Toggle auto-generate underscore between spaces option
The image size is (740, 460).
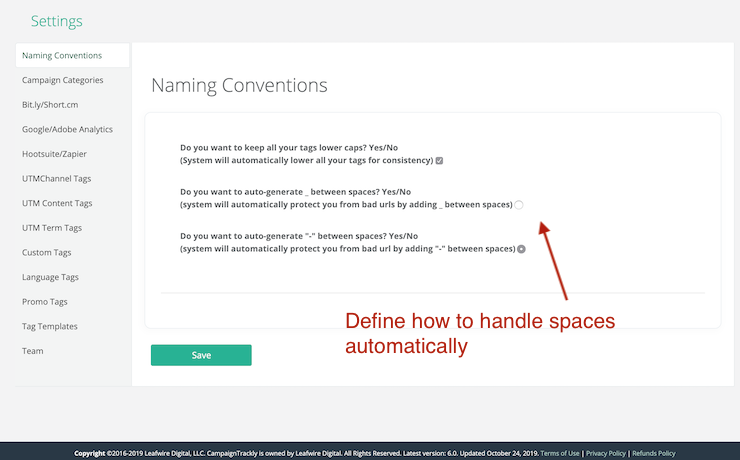519,205
